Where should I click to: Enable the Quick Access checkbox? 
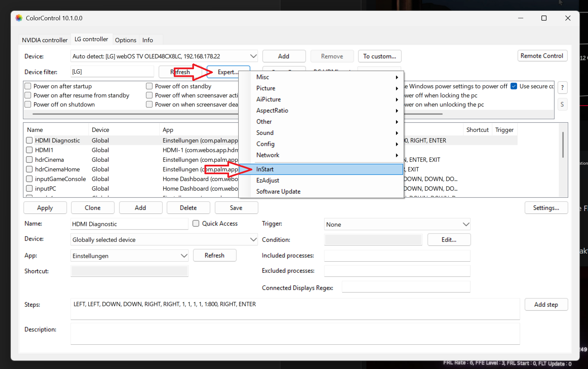pos(196,223)
